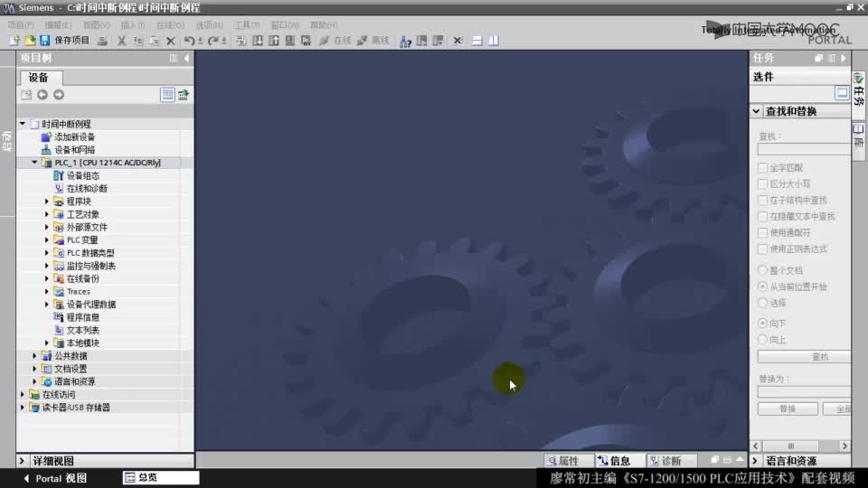The height and width of the screenshot is (488, 868).
Task: Click the Redo arrow icon
Action: pos(212,41)
